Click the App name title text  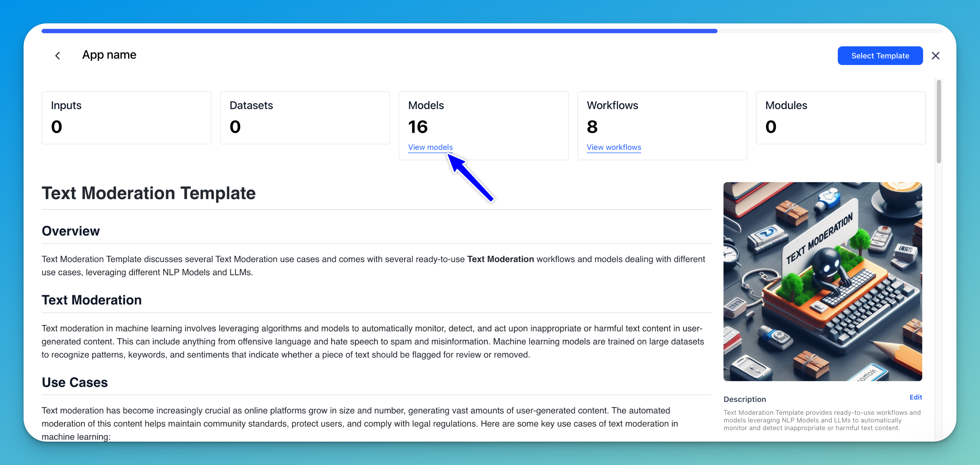point(109,55)
